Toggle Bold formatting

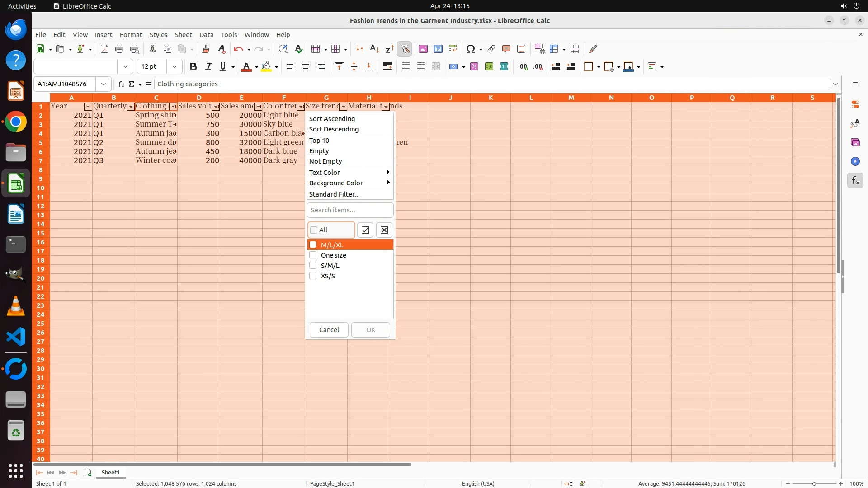coord(193,67)
